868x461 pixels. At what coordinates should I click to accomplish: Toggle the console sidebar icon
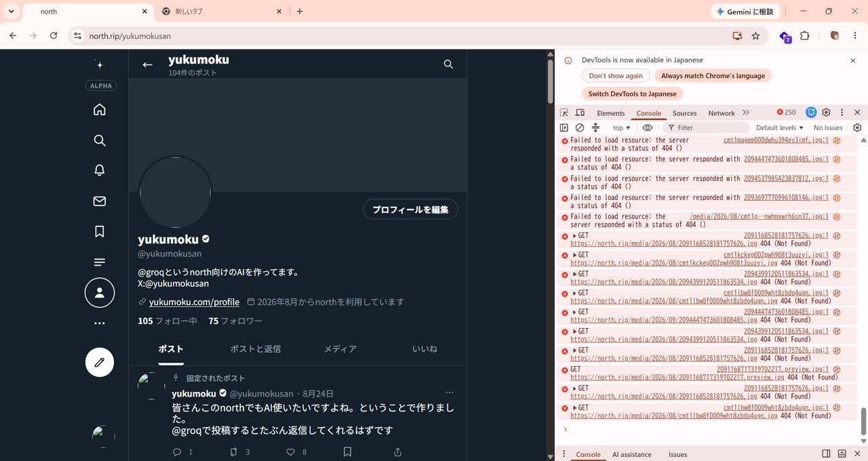[564, 127]
